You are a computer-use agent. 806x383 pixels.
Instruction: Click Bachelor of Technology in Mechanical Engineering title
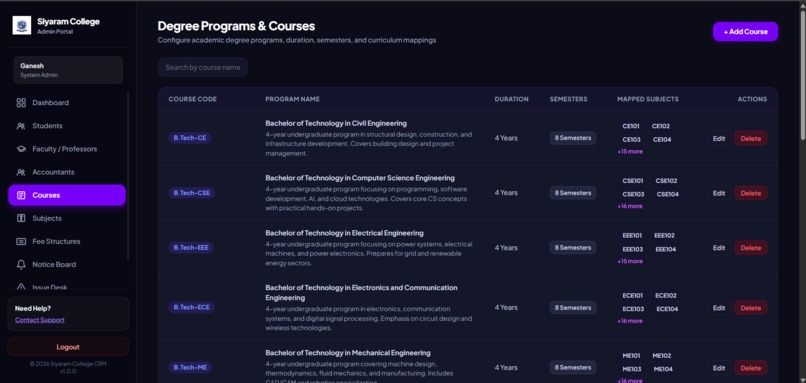[348, 353]
